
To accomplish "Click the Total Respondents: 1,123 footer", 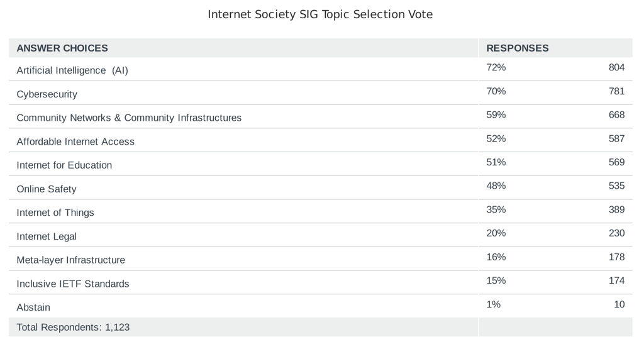I will click(73, 328).
